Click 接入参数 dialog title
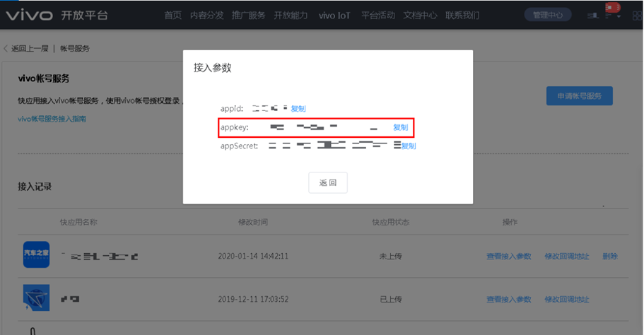This screenshot has width=644, height=335. tap(212, 68)
